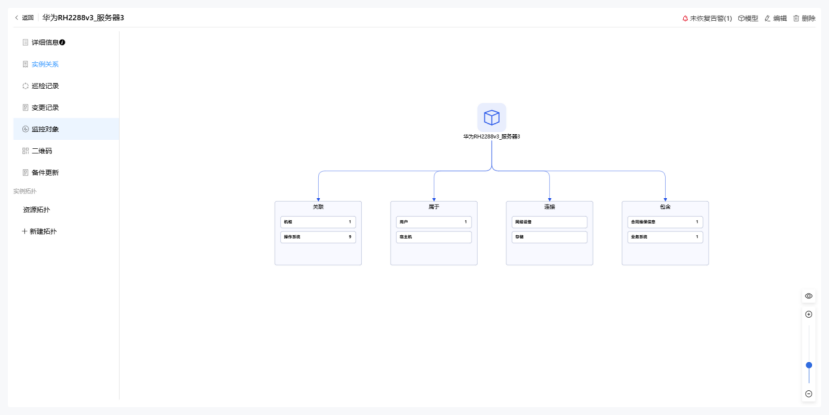The image size is (829, 415).
Task: Open the 宿主机 row in 属于
Action: pos(434,237)
